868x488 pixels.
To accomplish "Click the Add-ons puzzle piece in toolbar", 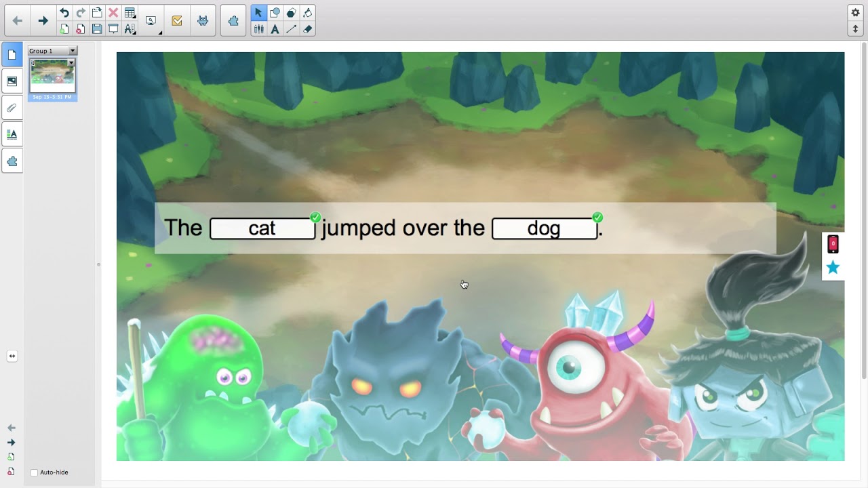I will (233, 21).
